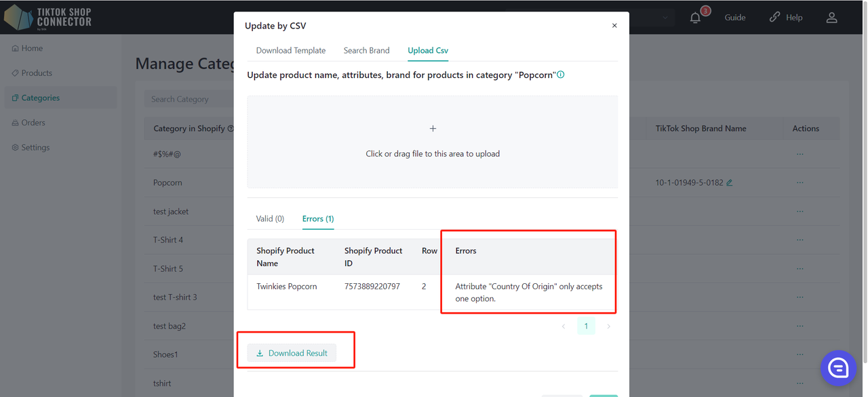Click the plus icon in upload area
868x397 pixels.
(433, 129)
